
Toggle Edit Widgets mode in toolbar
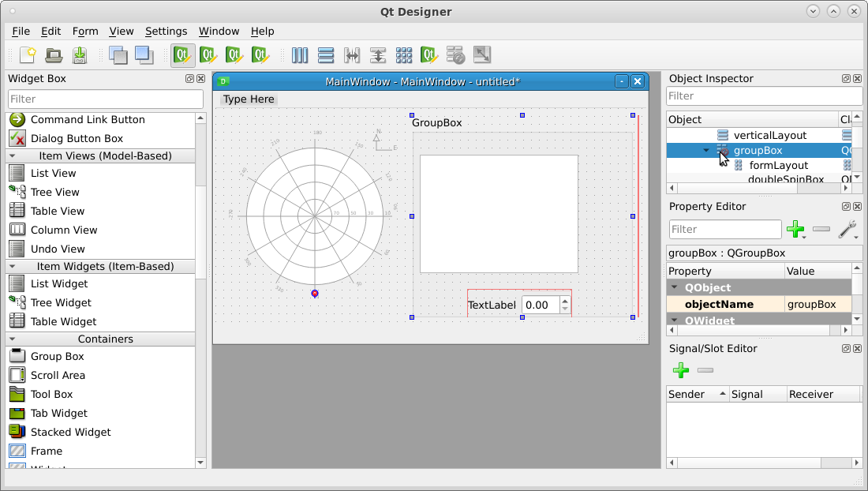[x=183, y=55]
